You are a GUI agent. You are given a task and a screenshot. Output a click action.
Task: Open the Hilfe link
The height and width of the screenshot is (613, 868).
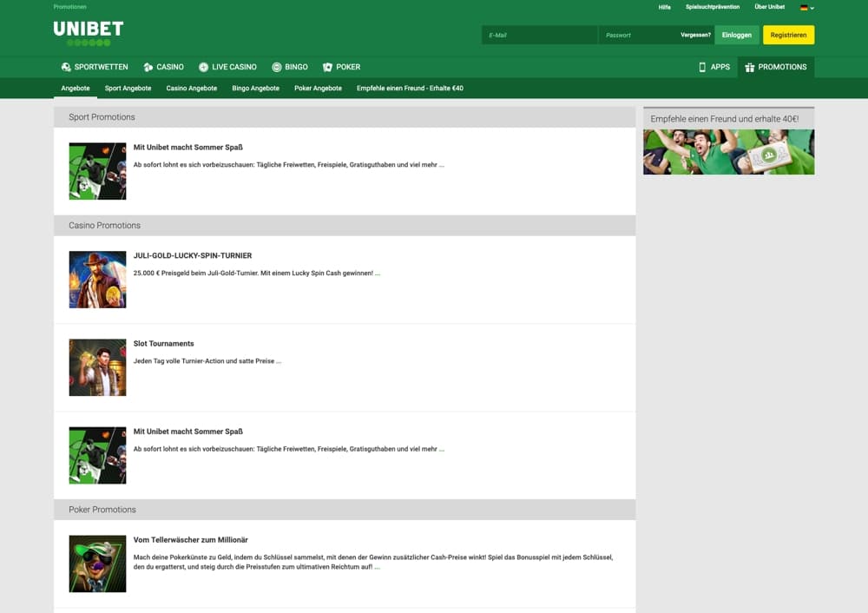click(x=664, y=7)
